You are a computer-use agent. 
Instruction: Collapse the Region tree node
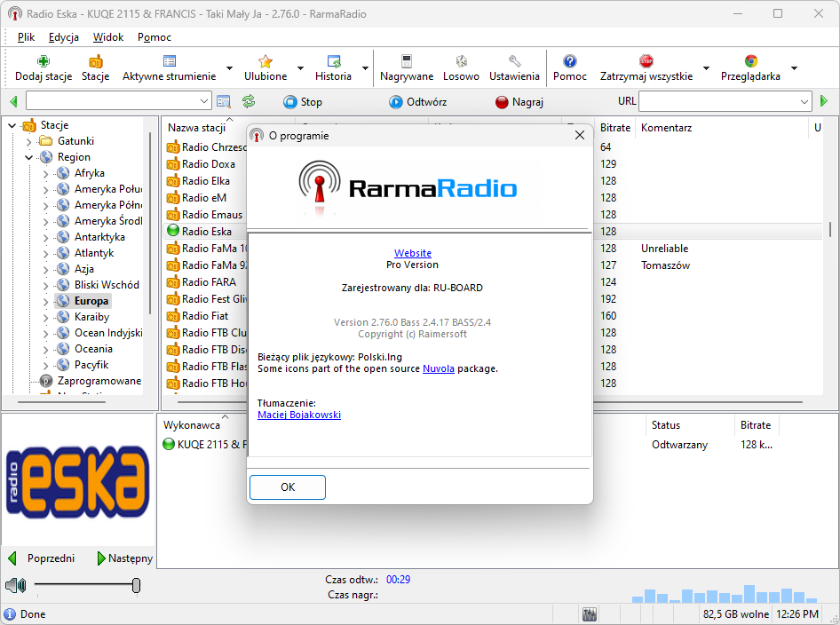29,157
